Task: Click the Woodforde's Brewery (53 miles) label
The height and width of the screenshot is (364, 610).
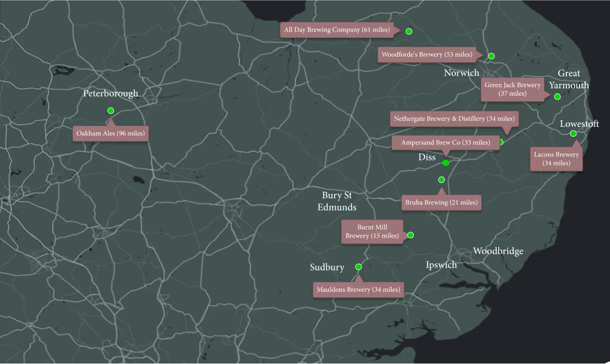Action: click(x=426, y=54)
